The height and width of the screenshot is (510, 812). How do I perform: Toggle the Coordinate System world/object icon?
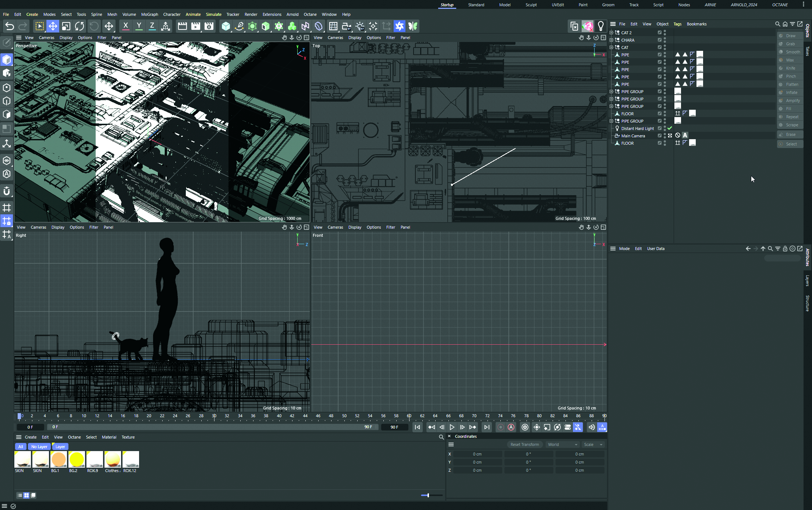(x=166, y=26)
